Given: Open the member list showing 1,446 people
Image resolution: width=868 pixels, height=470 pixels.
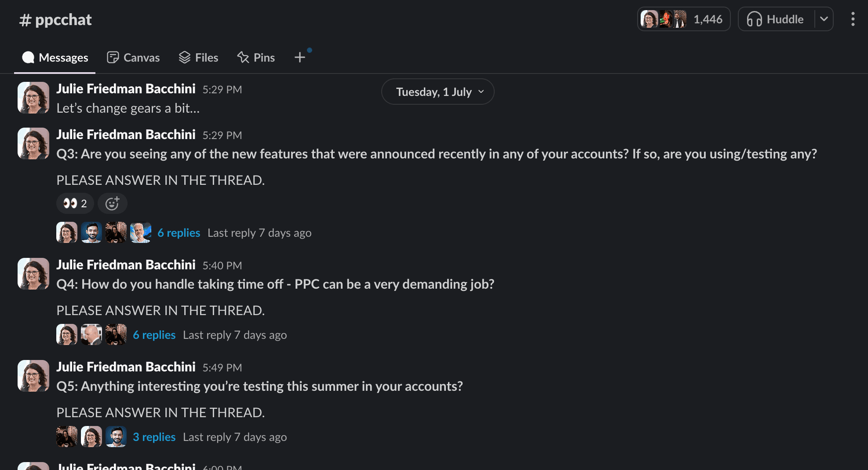Looking at the screenshot, I should [x=683, y=19].
